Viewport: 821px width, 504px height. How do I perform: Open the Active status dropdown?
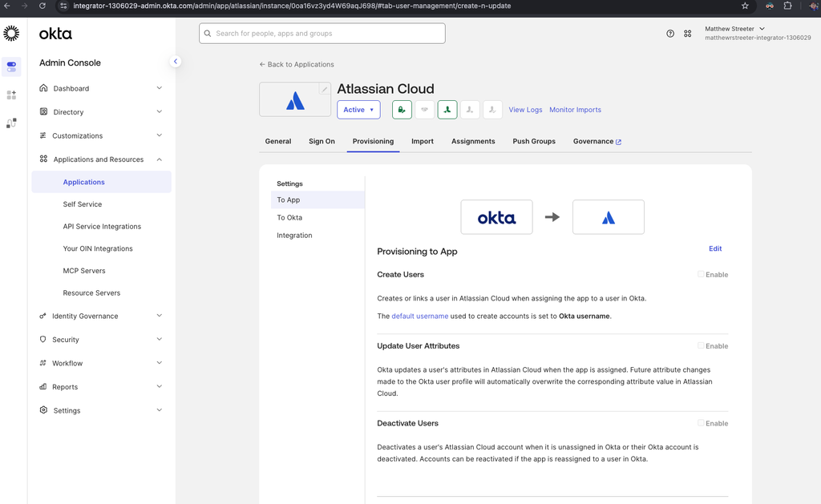point(358,110)
